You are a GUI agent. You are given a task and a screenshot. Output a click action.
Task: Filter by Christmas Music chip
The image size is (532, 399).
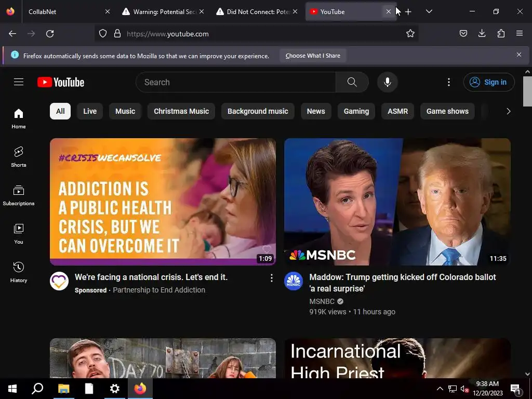(181, 111)
